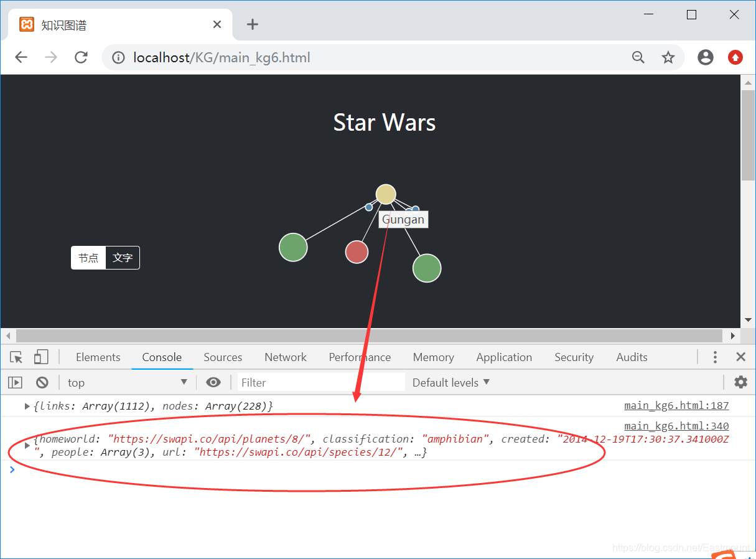Image resolution: width=756 pixels, height=559 pixels.
Task: Click the horizontal scrollbar right arrow
Action: click(x=733, y=336)
